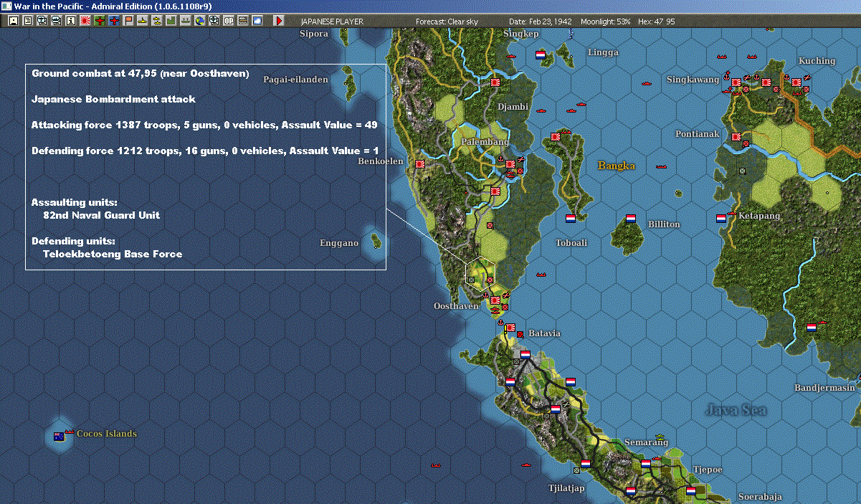Click the 'JAPANESE PLAYER' status text
Image resolution: width=861 pixels, height=504 pixels.
click(x=332, y=22)
